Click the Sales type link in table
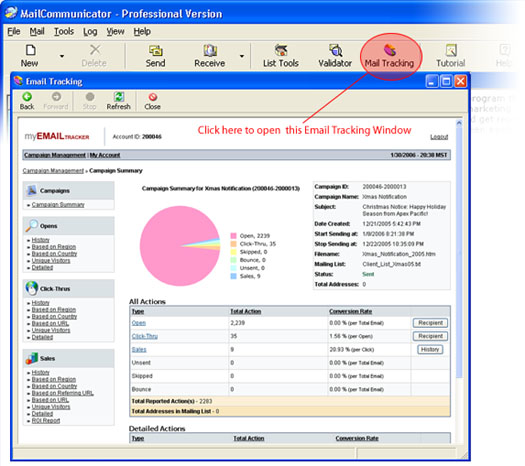The image size is (525, 466). pyautogui.click(x=139, y=350)
